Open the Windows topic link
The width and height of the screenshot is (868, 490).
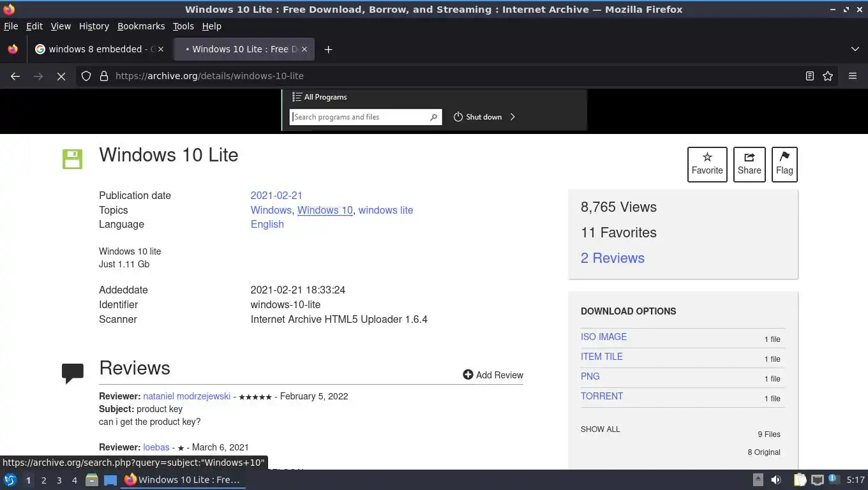tap(271, 211)
